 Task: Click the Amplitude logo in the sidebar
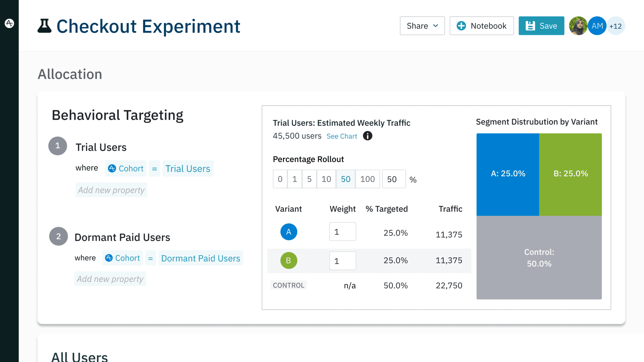click(9, 23)
